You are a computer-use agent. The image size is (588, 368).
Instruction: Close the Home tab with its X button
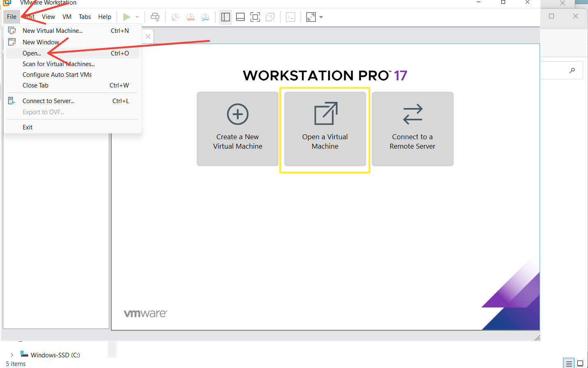coord(148,37)
